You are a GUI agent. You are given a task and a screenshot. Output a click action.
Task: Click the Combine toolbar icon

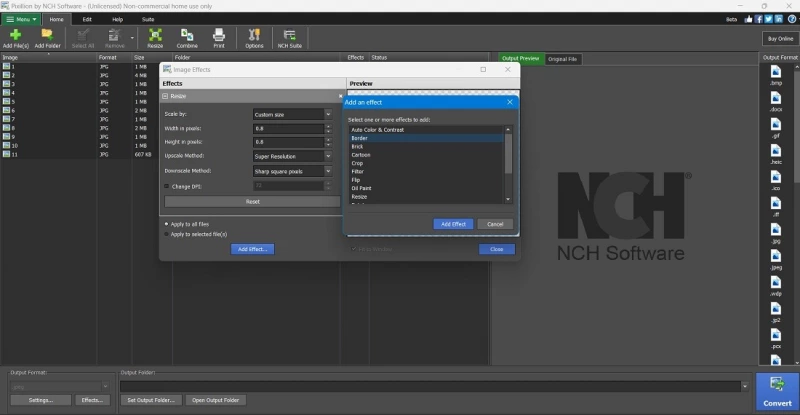187,38
